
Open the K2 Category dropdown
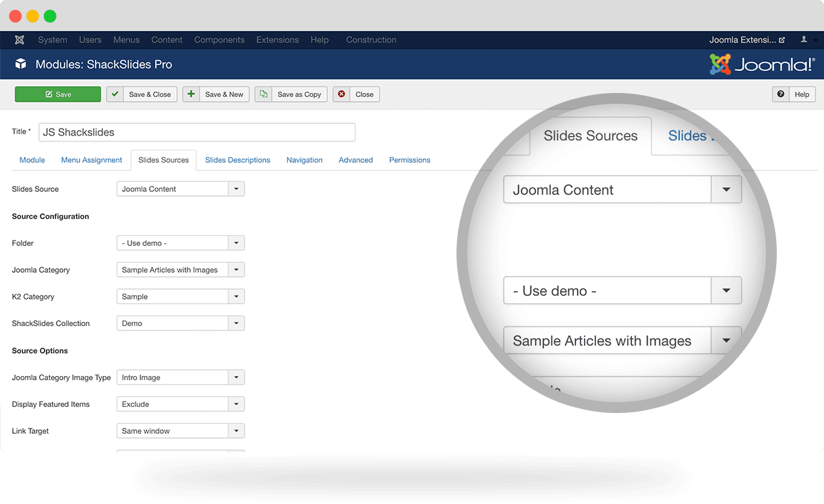click(181, 296)
